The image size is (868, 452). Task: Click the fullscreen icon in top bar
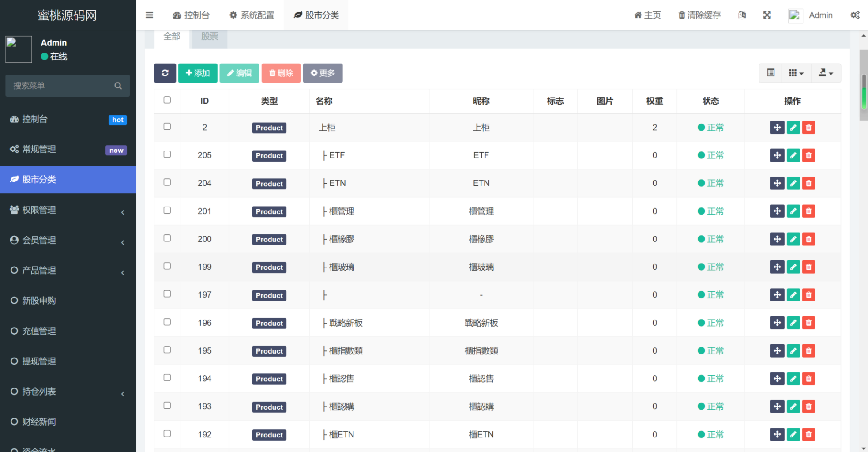click(x=767, y=15)
